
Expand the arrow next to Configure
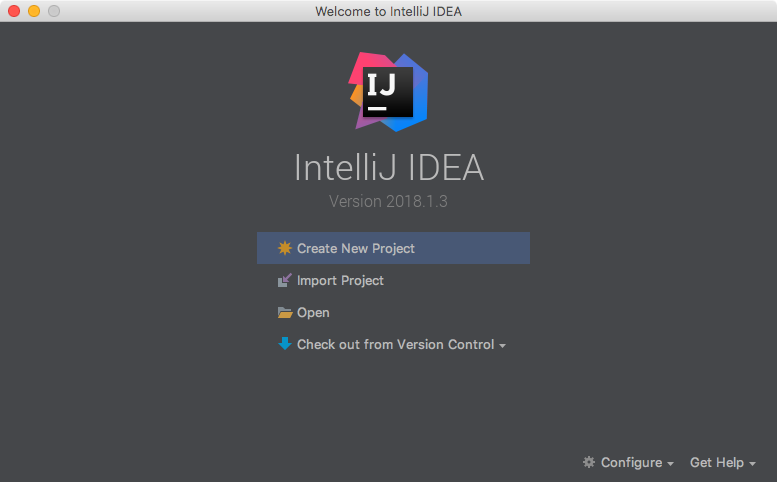[x=670, y=464]
